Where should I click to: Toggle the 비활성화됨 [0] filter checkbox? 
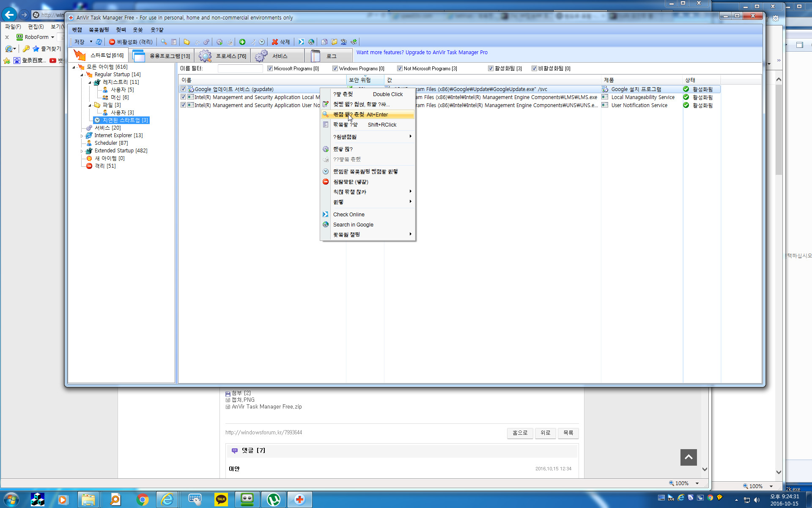(534, 69)
